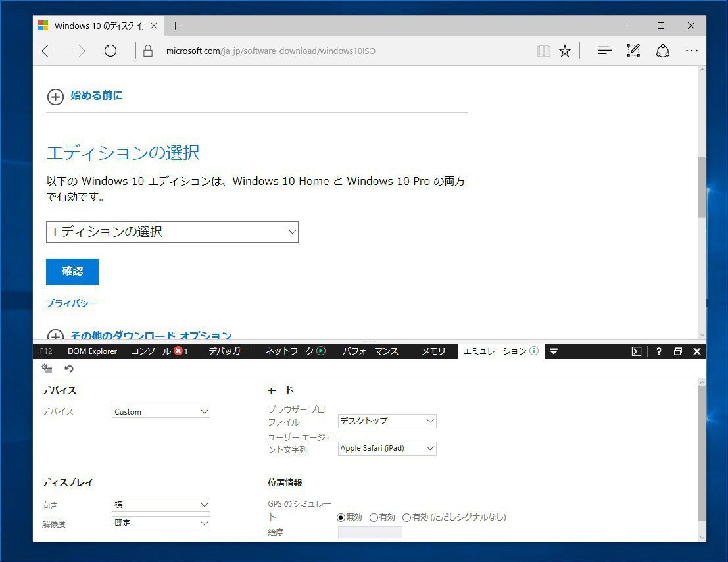Select 有効 (ただしシグナルなし) radio button
The width and height of the screenshot is (728, 562).
point(406,517)
